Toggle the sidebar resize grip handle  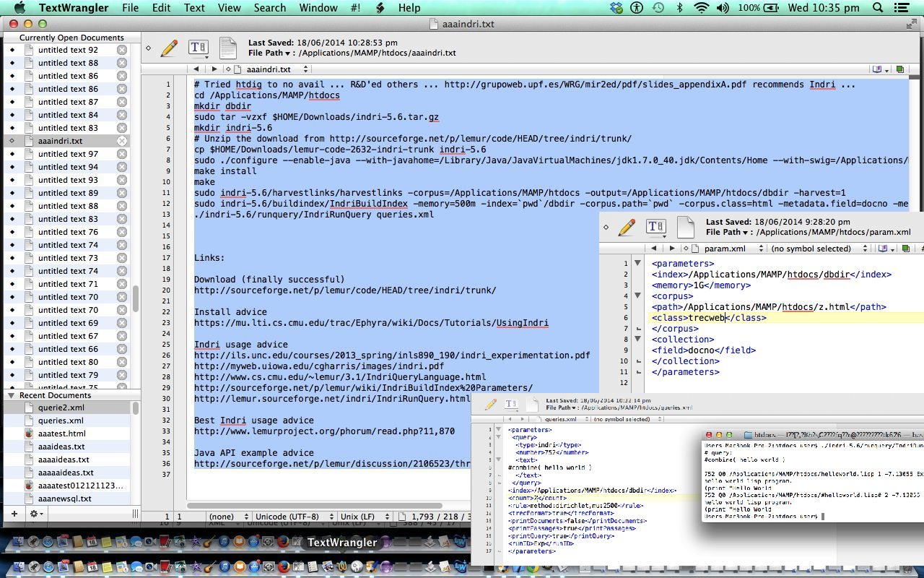tap(135, 514)
